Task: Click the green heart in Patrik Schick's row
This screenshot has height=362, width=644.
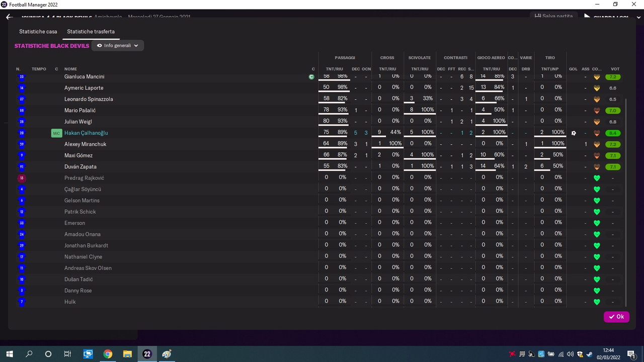Action: tap(597, 212)
